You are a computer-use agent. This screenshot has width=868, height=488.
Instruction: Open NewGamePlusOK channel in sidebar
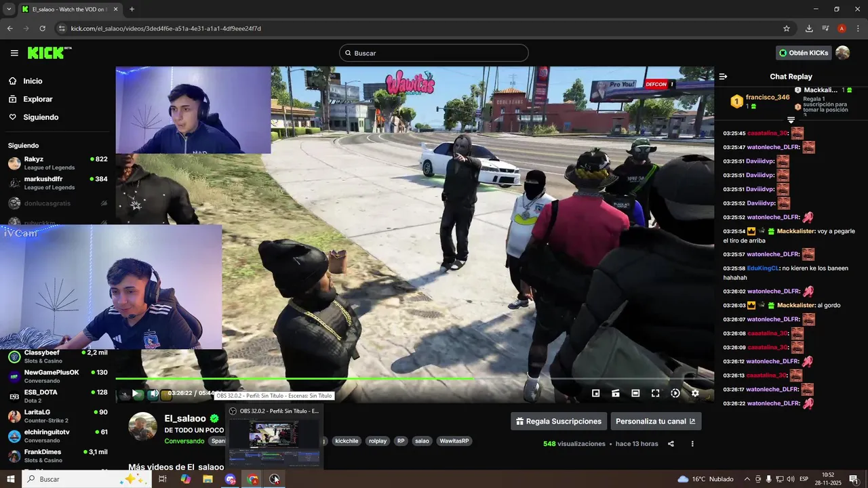58,376
